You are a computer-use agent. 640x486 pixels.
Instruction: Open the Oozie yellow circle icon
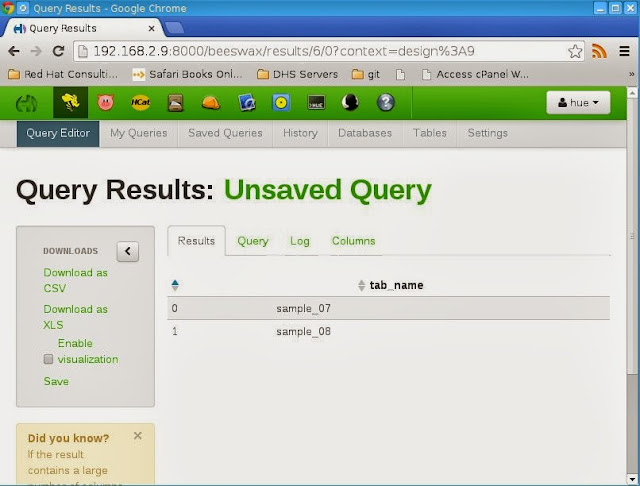[281, 103]
